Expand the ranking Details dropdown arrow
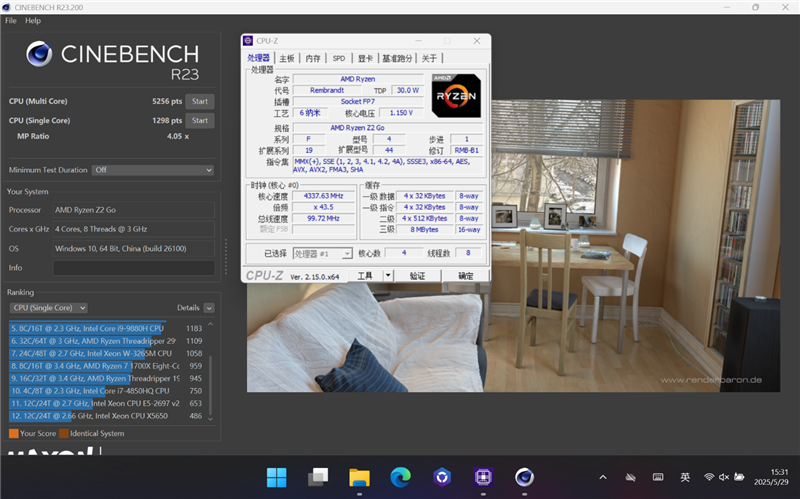Viewport: 800px width, 499px height. [x=209, y=308]
